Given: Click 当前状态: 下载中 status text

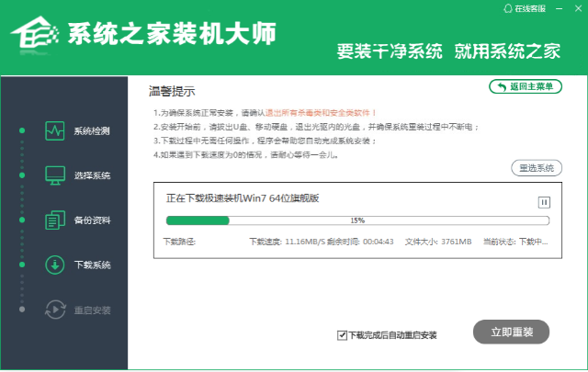Looking at the screenshot, I should click(x=515, y=242).
